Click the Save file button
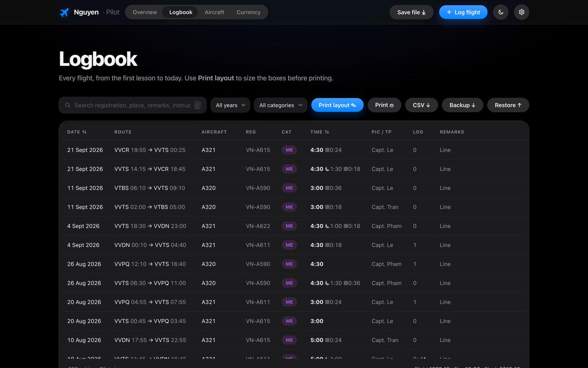This screenshot has width=588, height=368. 412,12
